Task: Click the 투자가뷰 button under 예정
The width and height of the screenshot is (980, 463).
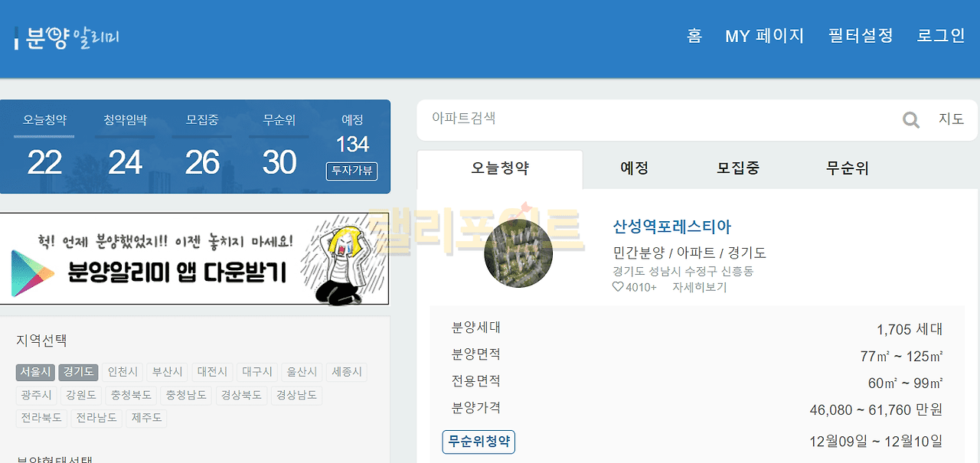Action: tap(352, 171)
